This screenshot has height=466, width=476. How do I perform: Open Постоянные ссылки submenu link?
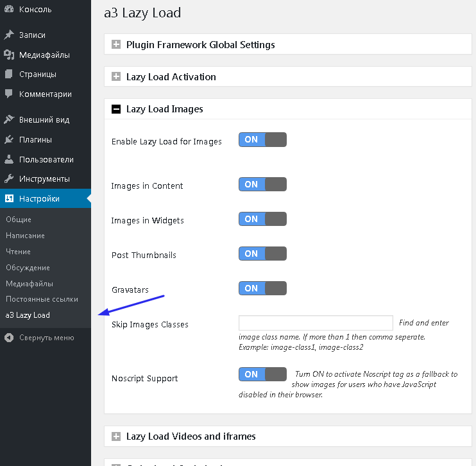point(42,299)
